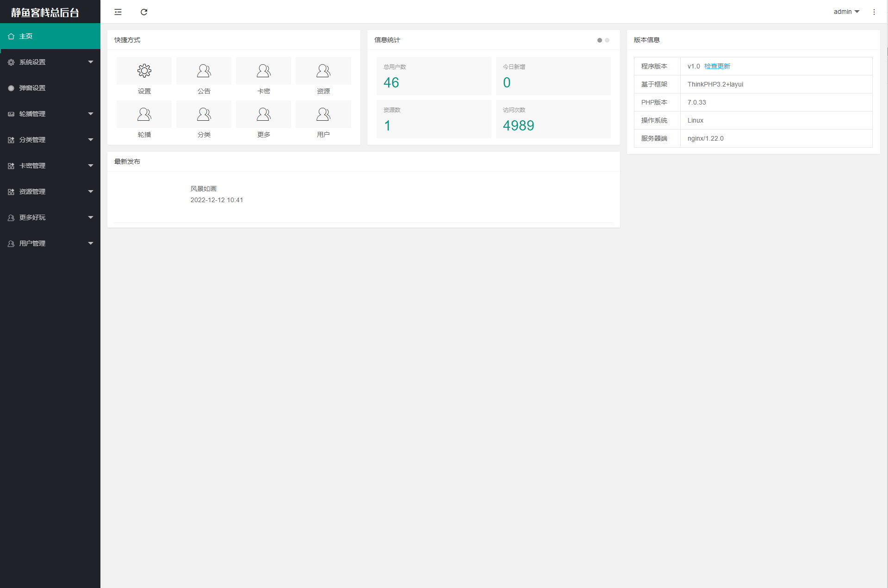The width and height of the screenshot is (888, 588).
Task: Select 主页 in the sidebar
Action: 50,36
